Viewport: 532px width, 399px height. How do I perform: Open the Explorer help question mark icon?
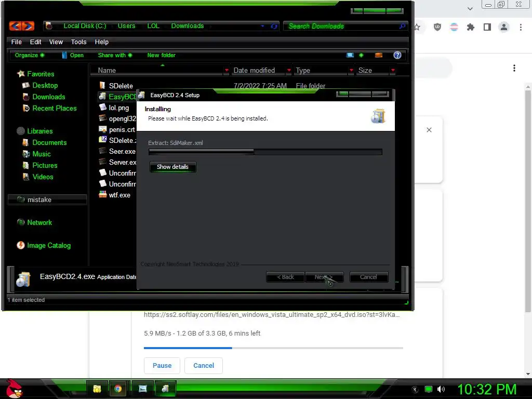coord(397,55)
